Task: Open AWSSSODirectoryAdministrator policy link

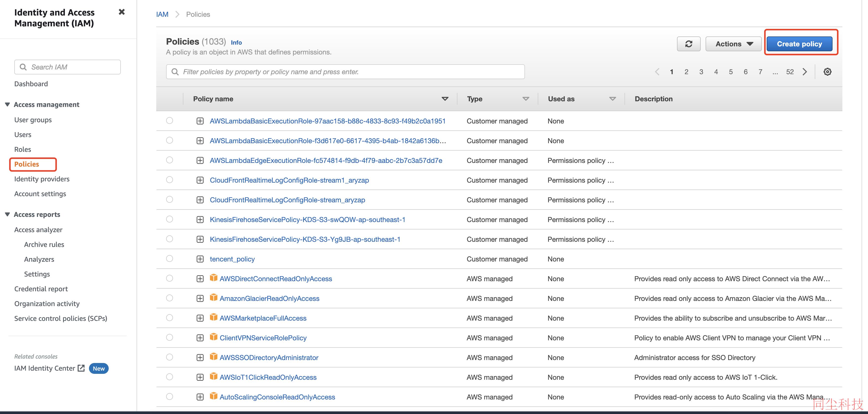Action: [x=269, y=357]
